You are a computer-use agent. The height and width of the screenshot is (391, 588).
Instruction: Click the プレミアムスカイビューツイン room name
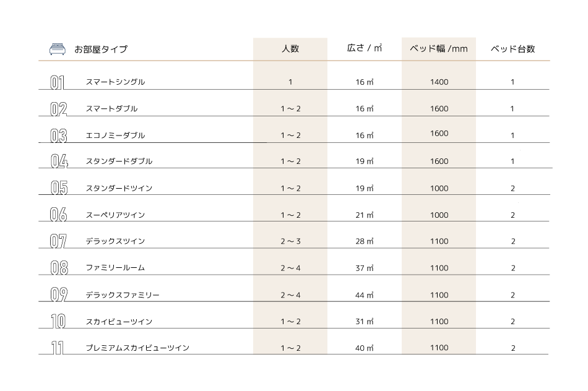coord(137,348)
